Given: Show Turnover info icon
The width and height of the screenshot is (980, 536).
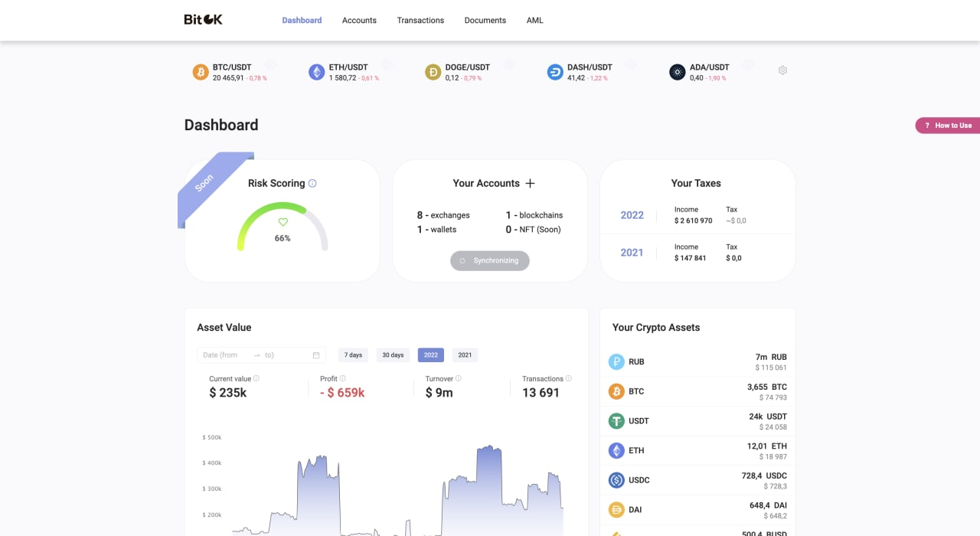Looking at the screenshot, I should tap(459, 378).
